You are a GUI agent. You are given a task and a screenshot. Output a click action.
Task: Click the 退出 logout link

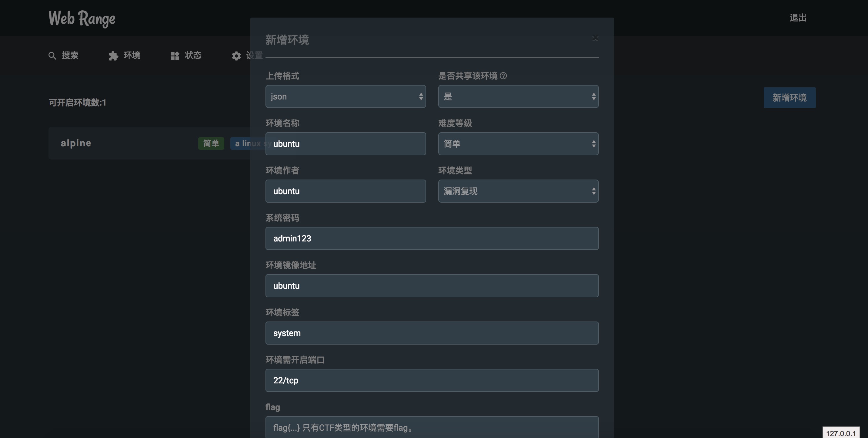point(798,18)
